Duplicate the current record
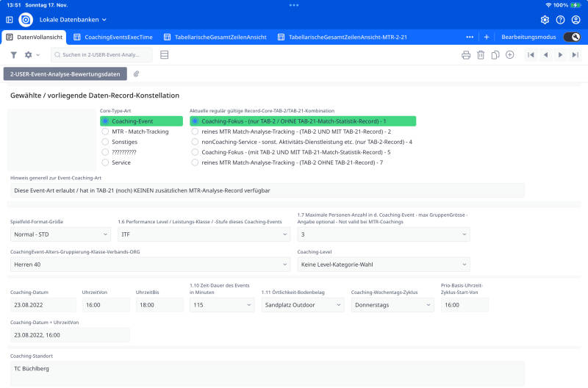This screenshot has height=388, width=588. [495, 55]
